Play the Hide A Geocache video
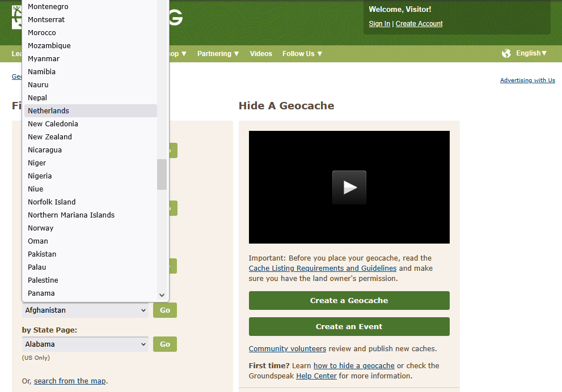This screenshot has height=392, width=562. pyautogui.click(x=349, y=187)
